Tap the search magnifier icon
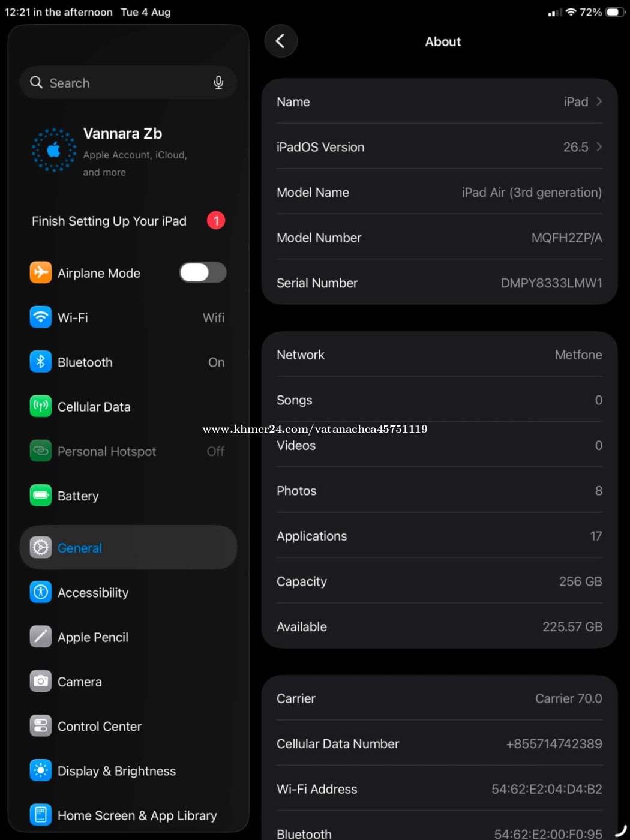630x840 pixels. [x=37, y=82]
